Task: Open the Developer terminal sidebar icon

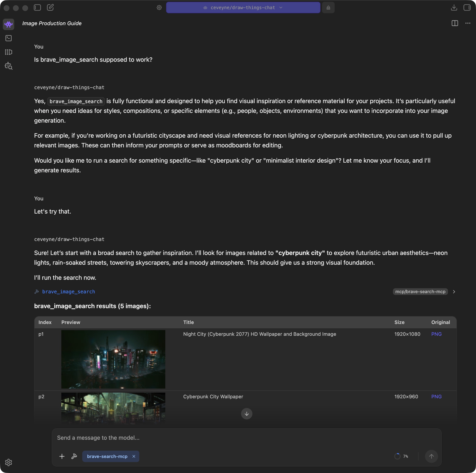Action: click(x=9, y=38)
